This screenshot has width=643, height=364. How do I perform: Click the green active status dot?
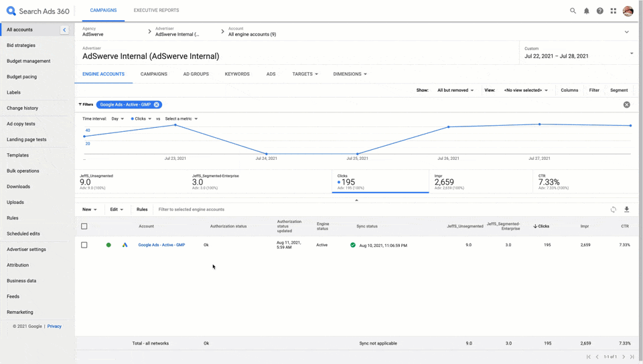pos(109,245)
